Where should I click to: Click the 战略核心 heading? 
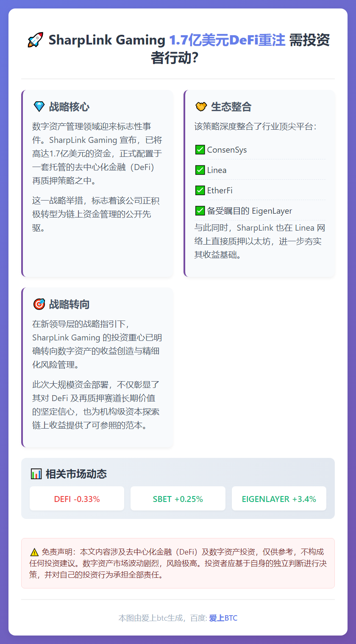pos(69,106)
